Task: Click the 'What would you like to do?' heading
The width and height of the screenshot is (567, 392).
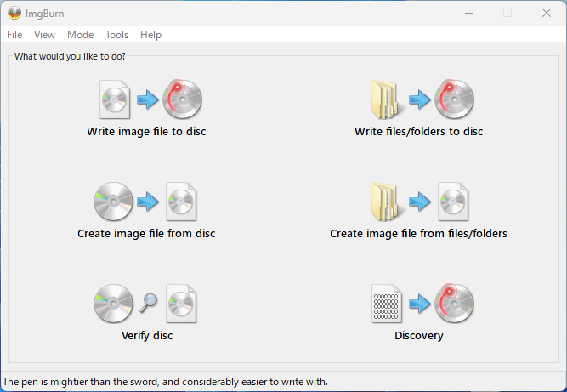Action: coord(70,56)
